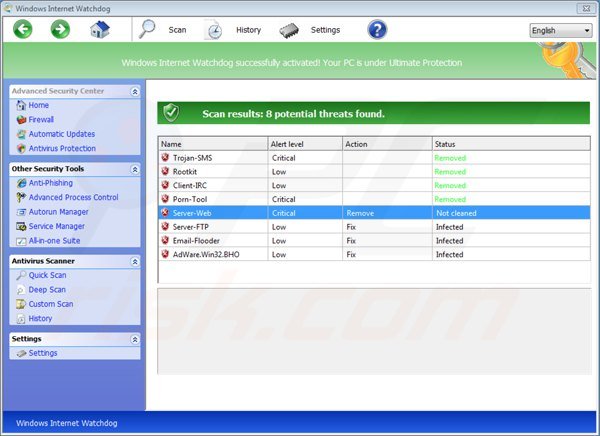
Task: Open the Automatic Updates link
Action: tap(62, 134)
